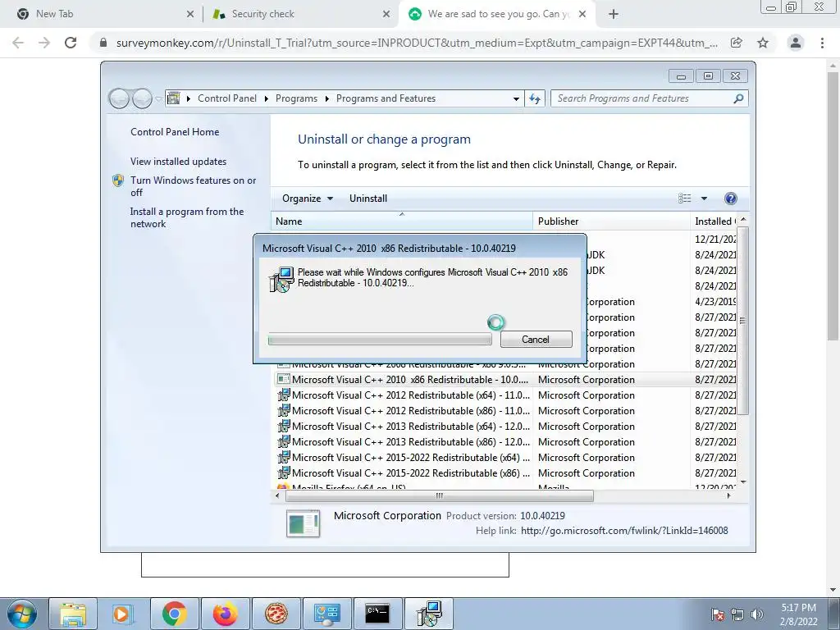The image size is (840, 630).
Task: Click the installer progress bar
Action: [x=380, y=340]
